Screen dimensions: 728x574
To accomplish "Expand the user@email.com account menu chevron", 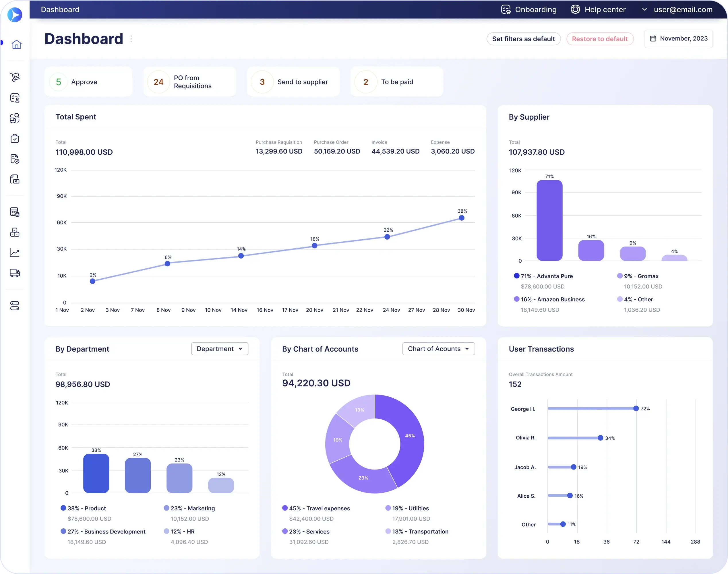I will (644, 9).
